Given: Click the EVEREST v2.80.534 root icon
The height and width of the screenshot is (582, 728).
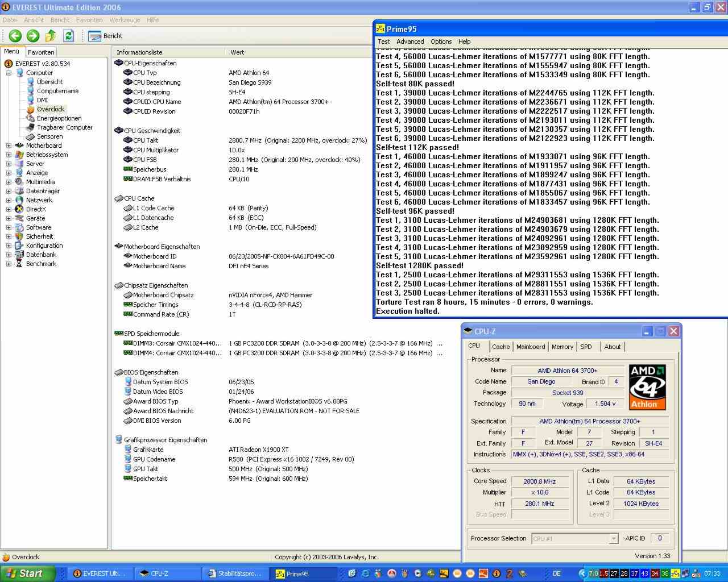Looking at the screenshot, I should point(9,64).
